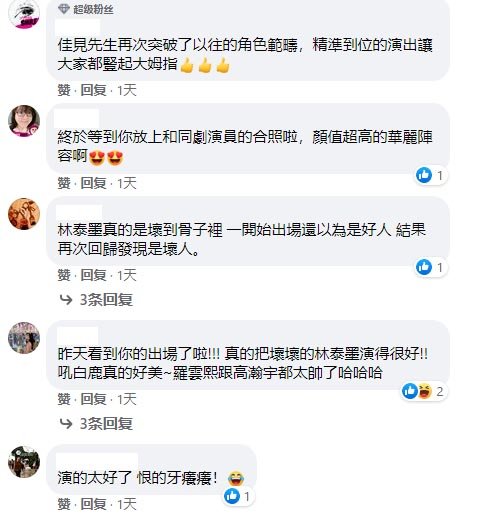Open the last commenter's avatar next to 演的太好了
This screenshot has height=516, width=482.
pos(24,462)
